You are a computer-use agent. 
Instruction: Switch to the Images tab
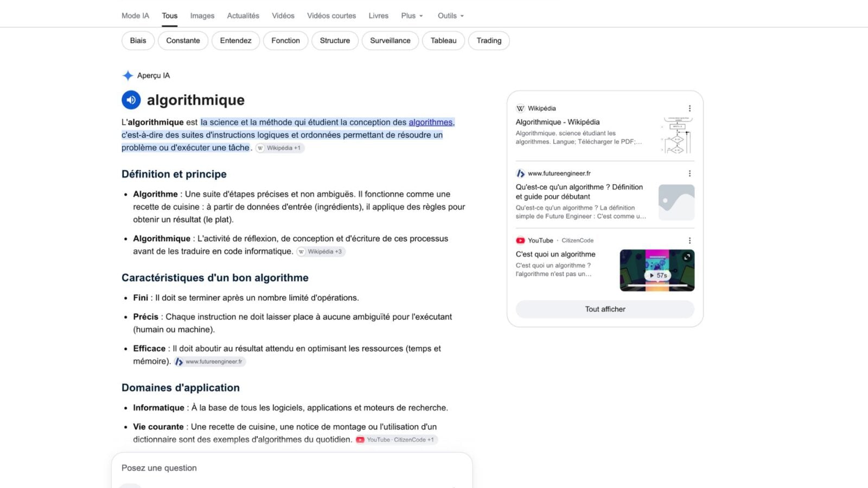pyautogui.click(x=202, y=16)
